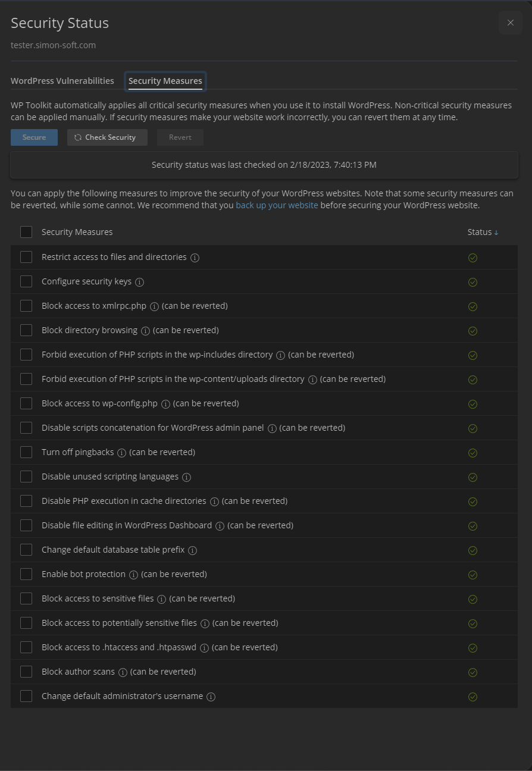This screenshot has height=771, width=532.
Task: Info icon for wp-includes PHP execution measure
Action: pos(281,355)
